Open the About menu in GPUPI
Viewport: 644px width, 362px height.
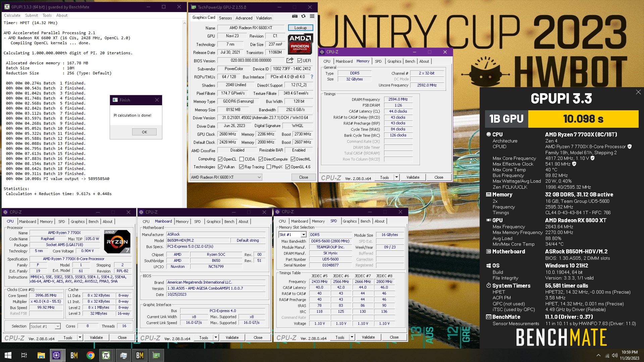coord(62,15)
